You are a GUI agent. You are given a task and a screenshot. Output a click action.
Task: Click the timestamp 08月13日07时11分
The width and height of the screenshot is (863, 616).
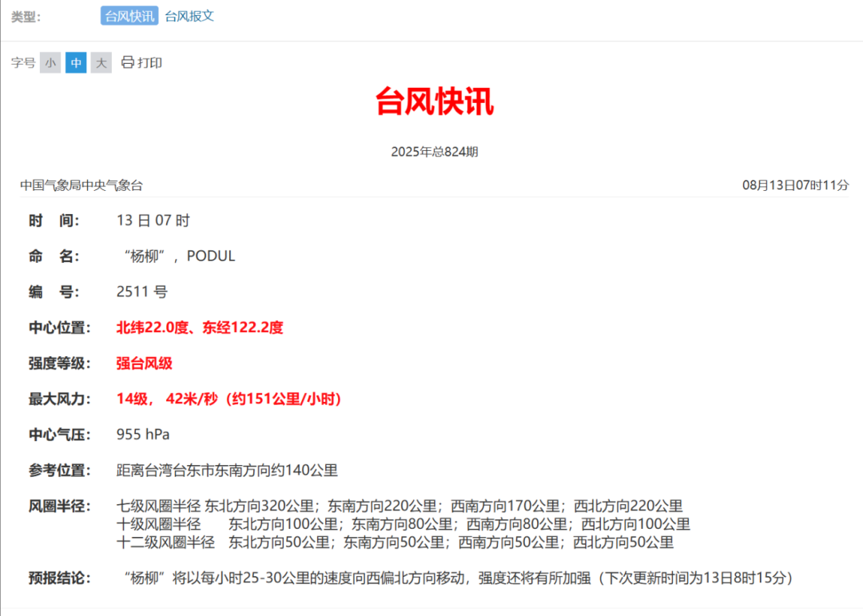coord(795,185)
